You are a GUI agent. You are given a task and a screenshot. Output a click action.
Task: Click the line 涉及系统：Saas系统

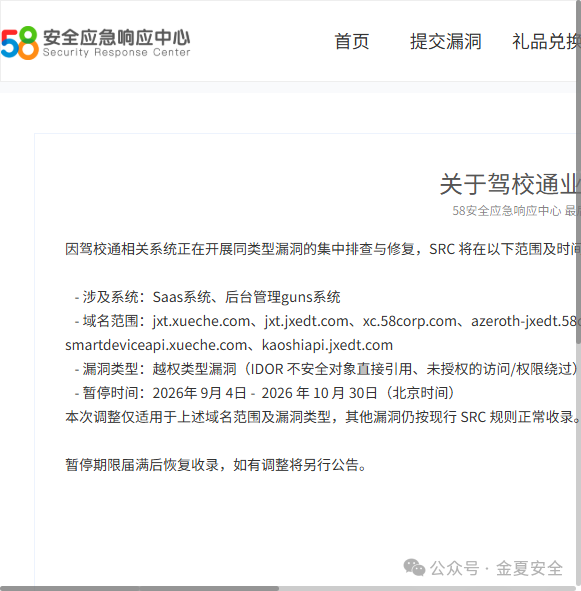[207, 297]
